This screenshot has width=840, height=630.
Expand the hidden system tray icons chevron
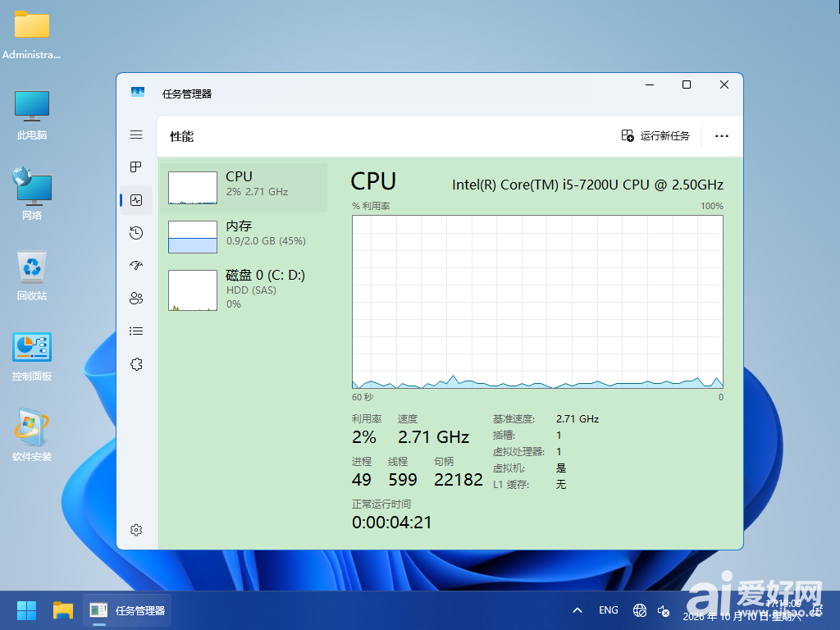[x=577, y=610]
